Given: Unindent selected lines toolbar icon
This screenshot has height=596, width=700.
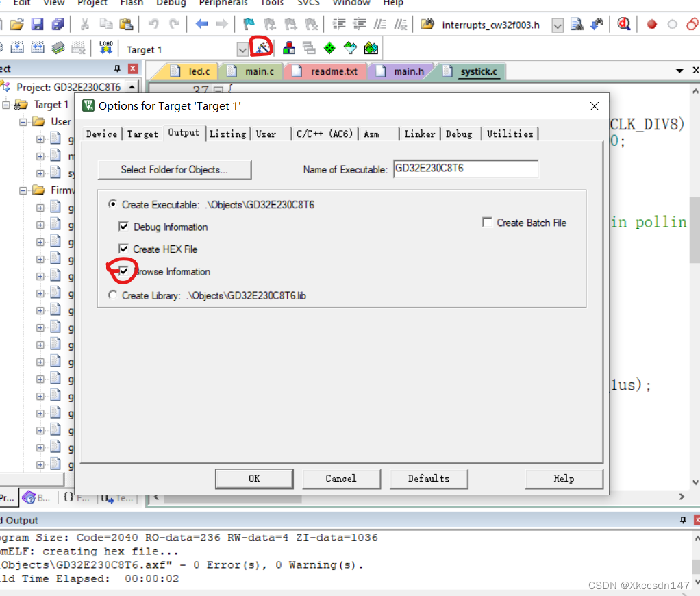Looking at the screenshot, I should [360, 24].
